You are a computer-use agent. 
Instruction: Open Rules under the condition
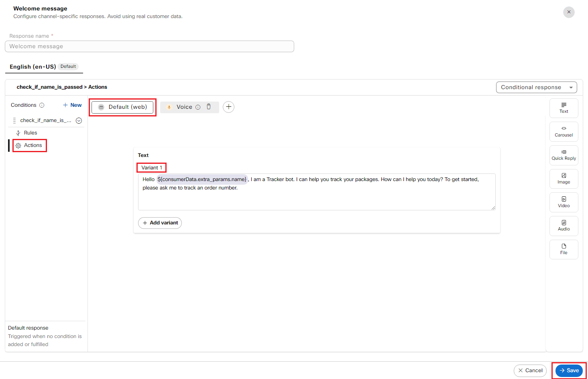pyautogui.click(x=30, y=133)
